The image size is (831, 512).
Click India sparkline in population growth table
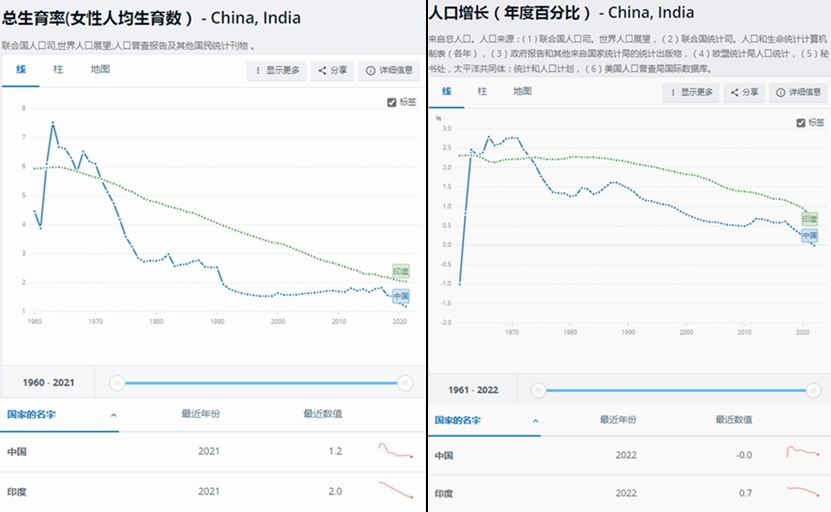[x=802, y=492]
